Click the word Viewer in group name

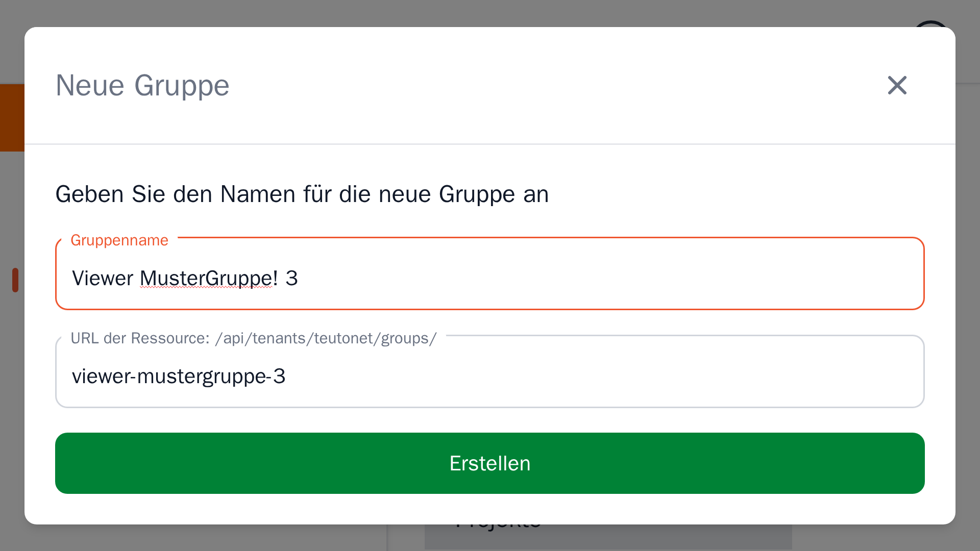[103, 279]
